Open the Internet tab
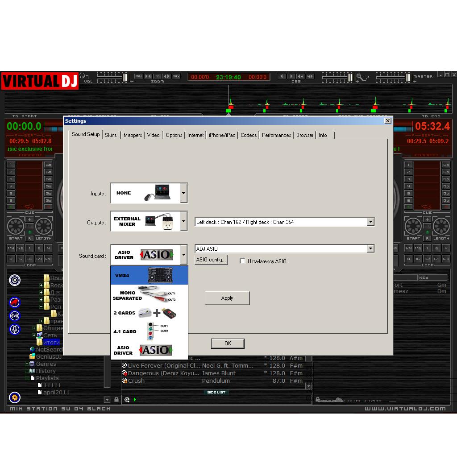This screenshot has width=457, height=476. 195,135
